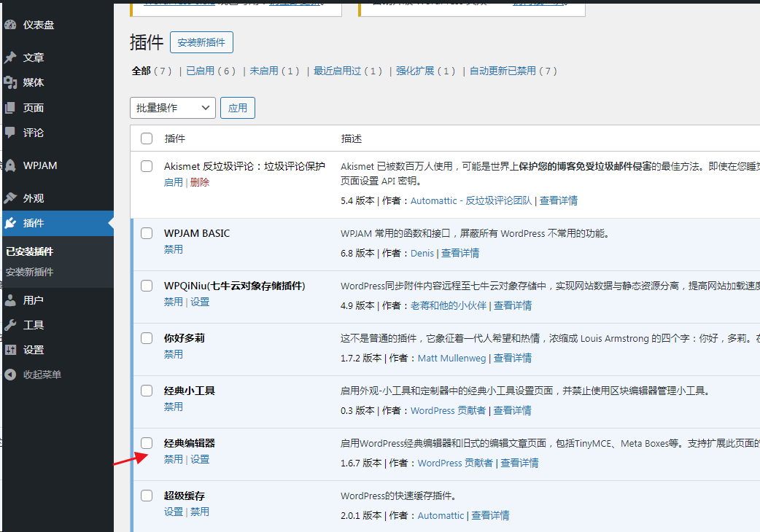Go to 文章 in the sidebar

tap(34, 58)
